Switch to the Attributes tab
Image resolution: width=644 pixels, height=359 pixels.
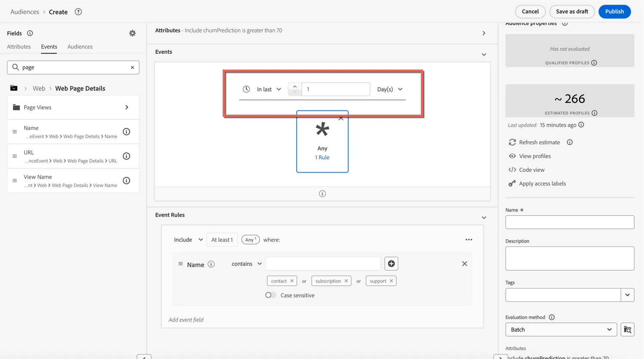click(x=19, y=46)
